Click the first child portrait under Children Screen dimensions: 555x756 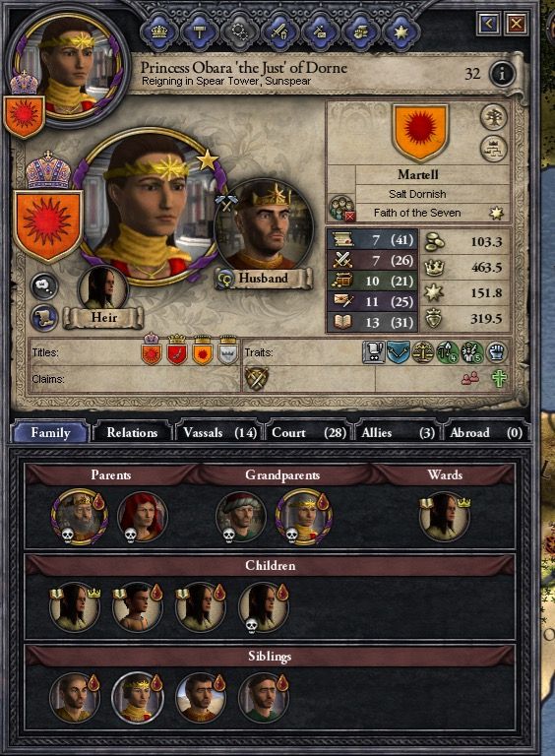pyautogui.click(x=75, y=607)
